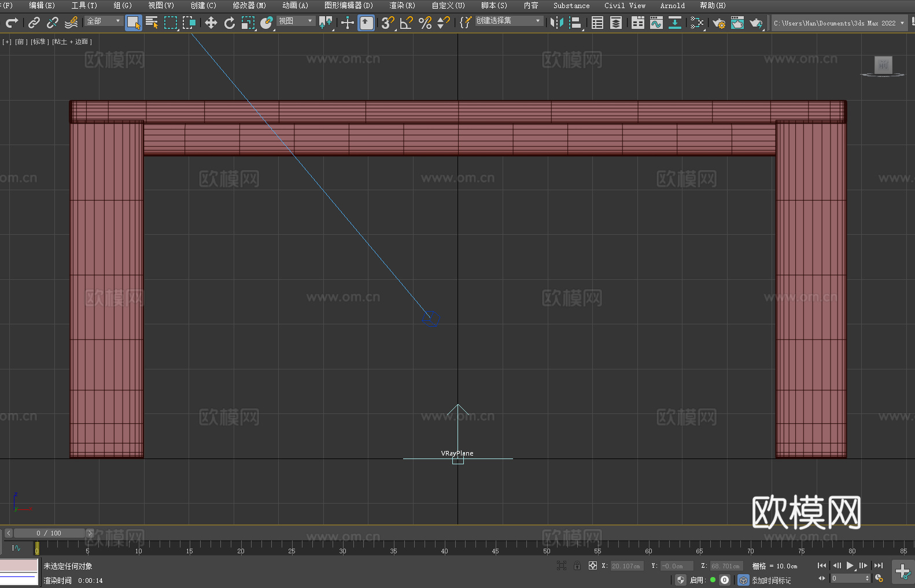This screenshot has width=915, height=588.
Task: Click the Select and Manipulate crosshair icon
Action: 348,23
